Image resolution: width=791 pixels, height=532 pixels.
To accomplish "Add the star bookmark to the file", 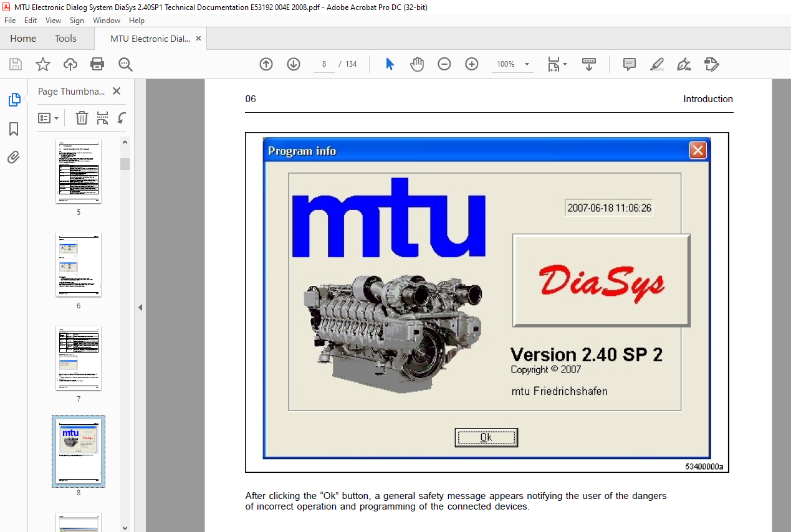I will (x=42, y=64).
